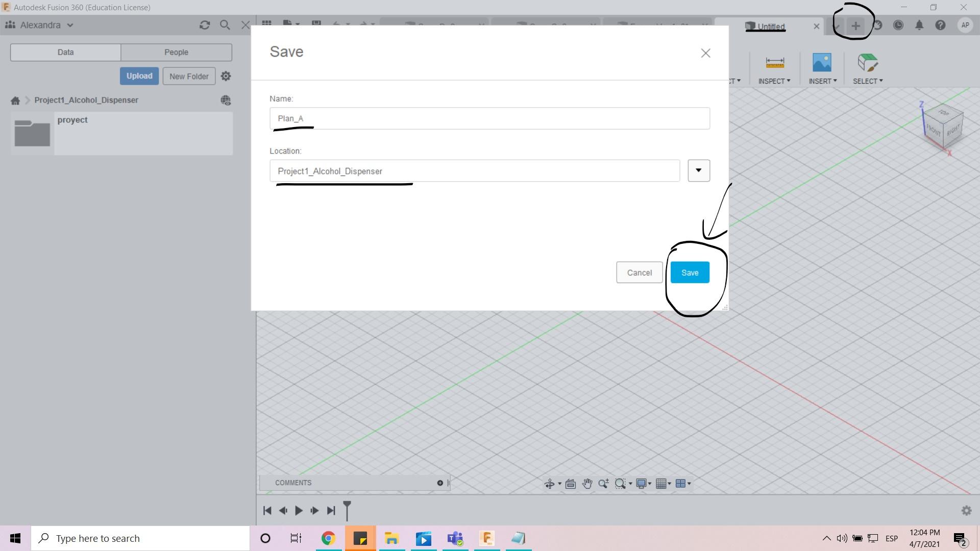This screenshot has height=551, width=980.
Task: Click the Orbit navigation tool
Action: (549, 484)
